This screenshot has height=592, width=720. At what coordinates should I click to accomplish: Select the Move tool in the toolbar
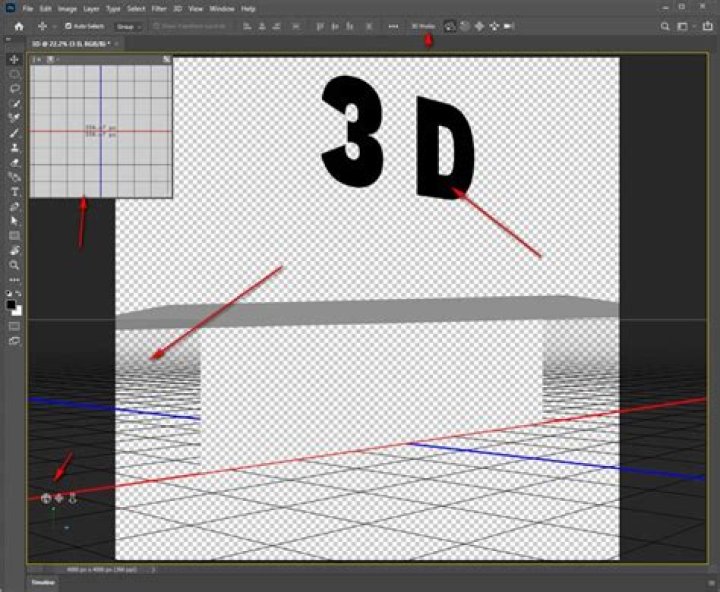(x=15, y=60)
